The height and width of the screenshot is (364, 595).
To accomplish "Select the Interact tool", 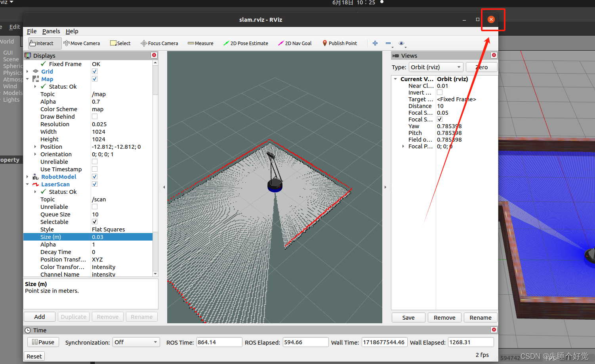I will tap(44, 43).
